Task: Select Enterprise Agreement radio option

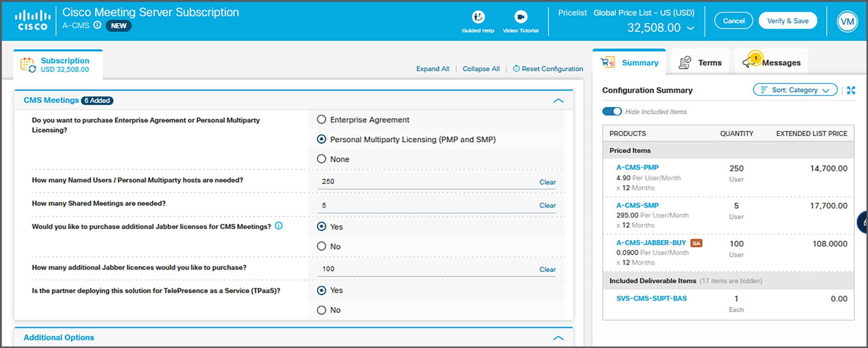Action: (x=321, y=119)
